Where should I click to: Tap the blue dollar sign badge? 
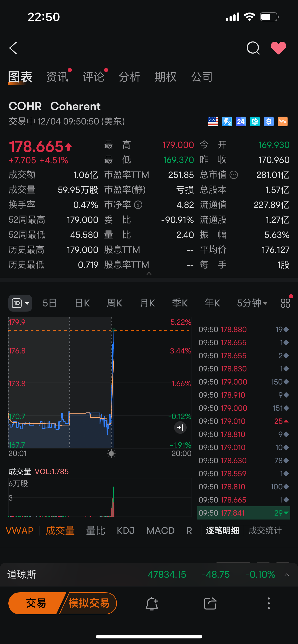[x=269, y=121]
